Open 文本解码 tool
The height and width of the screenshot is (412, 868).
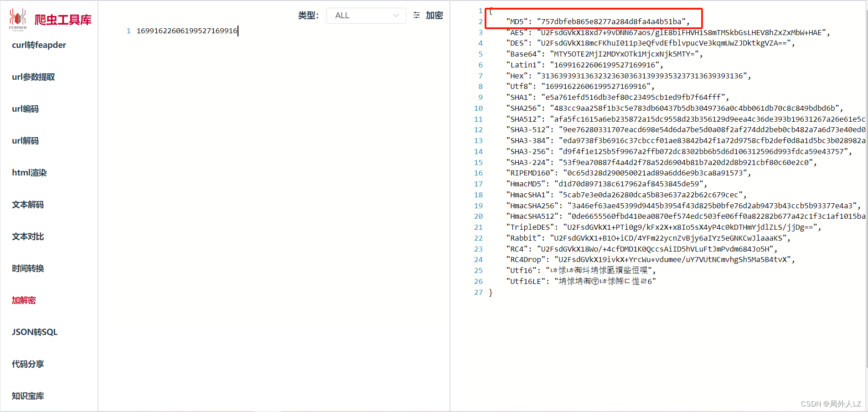click(28, 205)
